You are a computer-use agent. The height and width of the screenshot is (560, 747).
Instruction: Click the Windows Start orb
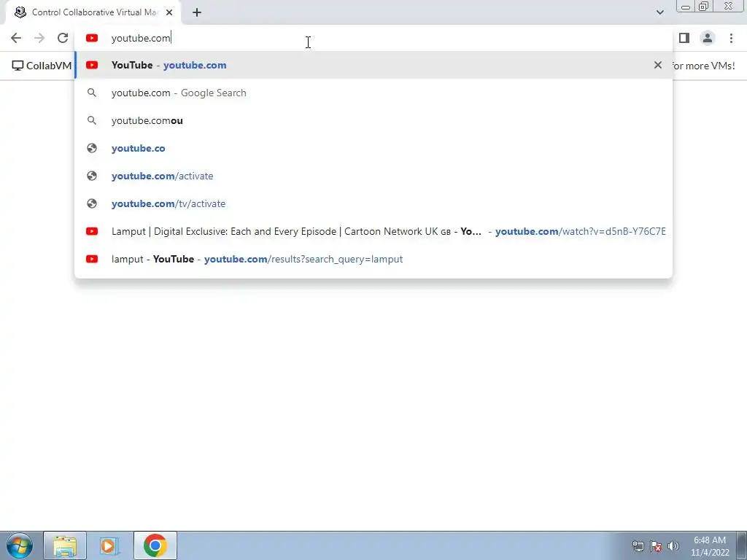coord(20,545)
